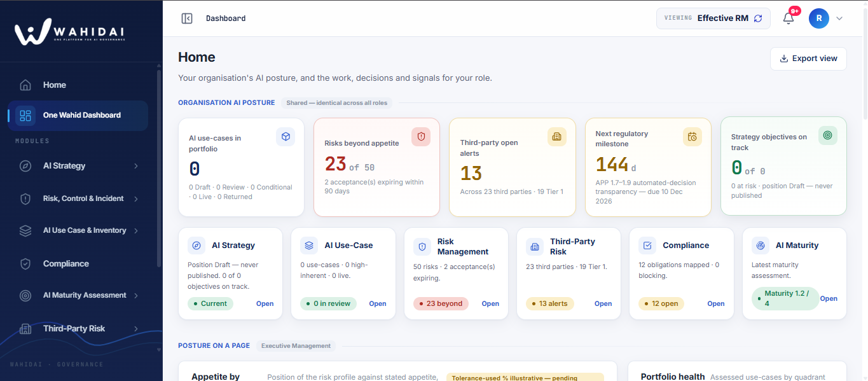This screenshot has width=868, height=381.
Task: Expand the AI Strategy sidebar chevron
Action: [x=136, y=166]
